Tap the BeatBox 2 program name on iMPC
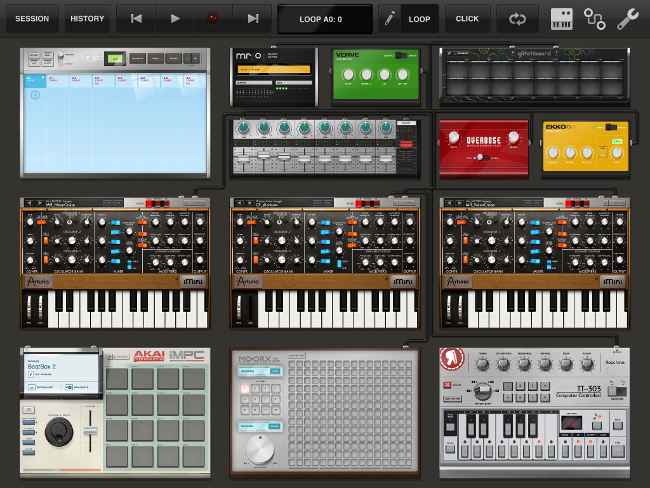 click(41, 367)
